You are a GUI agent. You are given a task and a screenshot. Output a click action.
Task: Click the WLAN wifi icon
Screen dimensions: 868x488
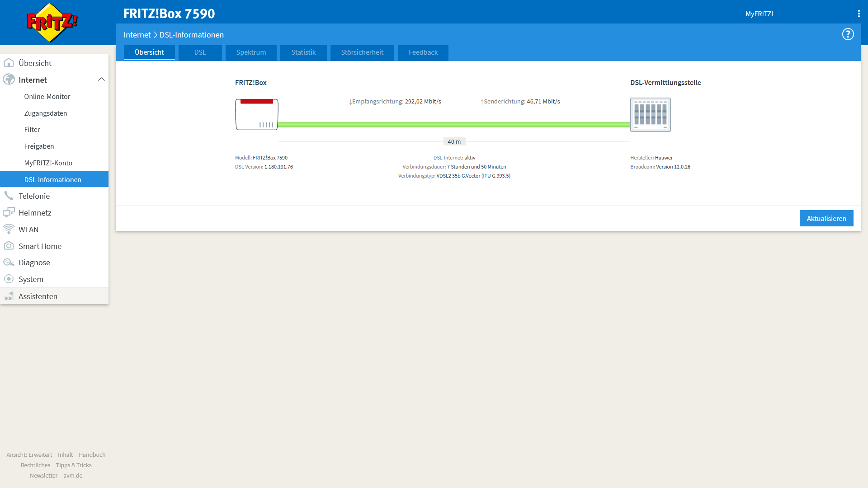pos(9,229)
